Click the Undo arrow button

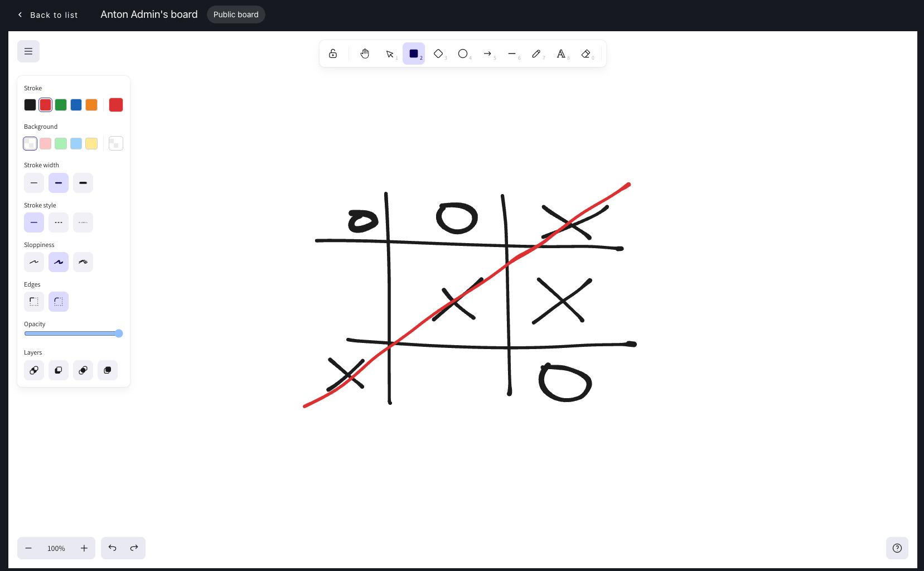point(112,548)
